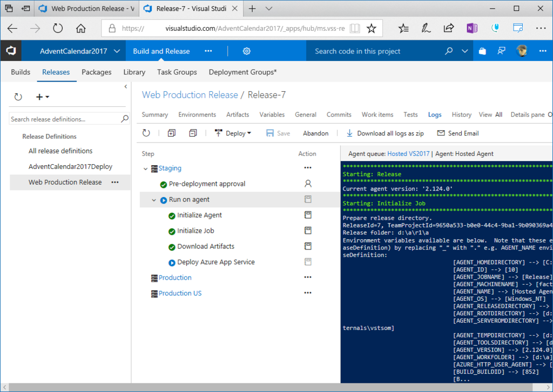Open the Production US ellipsis actions
The image size is (553, 392).
(308, 293)
